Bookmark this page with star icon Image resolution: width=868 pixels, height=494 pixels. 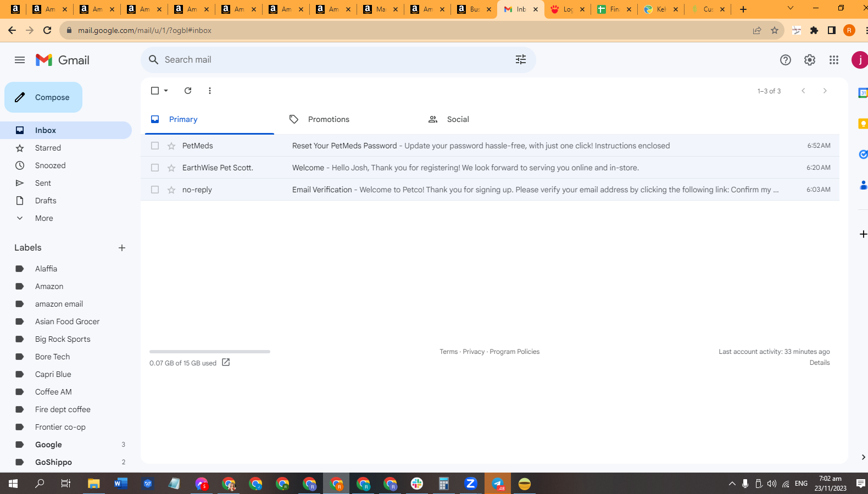[x=775, y=30]
